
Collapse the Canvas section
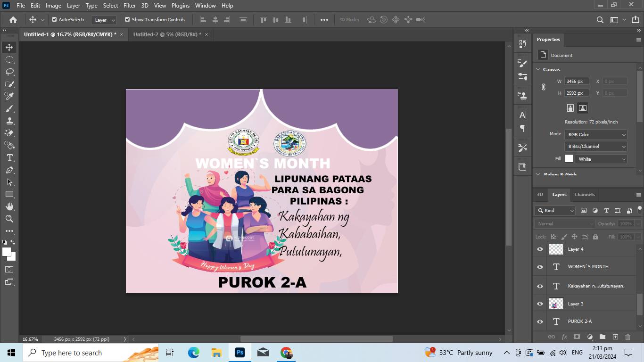point(538,69)
